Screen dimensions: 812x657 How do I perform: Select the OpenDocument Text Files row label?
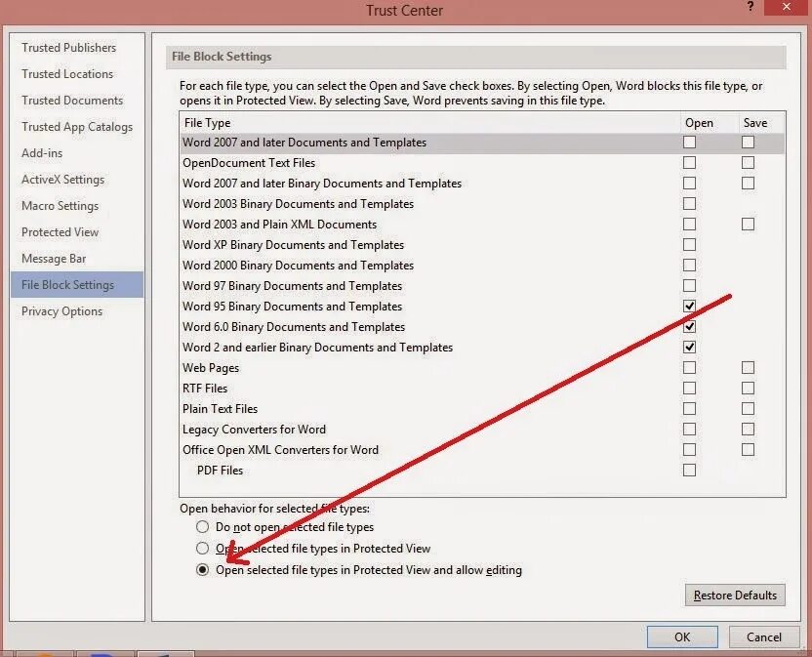[x=249, y=163]
